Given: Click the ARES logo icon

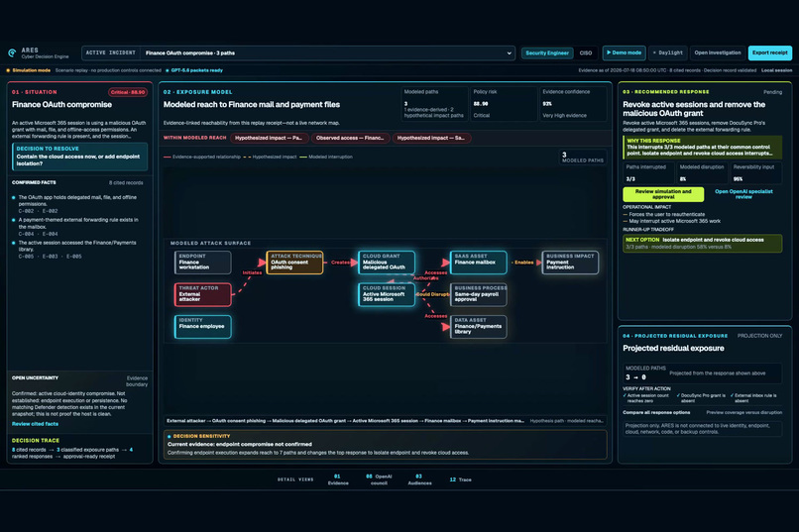Looking at the screenshot, I should 12,53.
